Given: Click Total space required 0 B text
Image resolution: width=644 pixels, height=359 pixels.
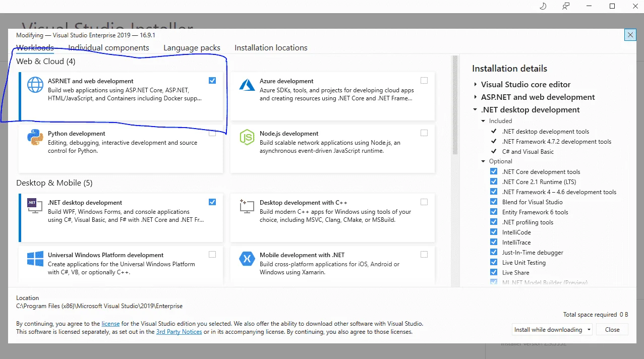Looking at the screenshot, I should [596, 315].
